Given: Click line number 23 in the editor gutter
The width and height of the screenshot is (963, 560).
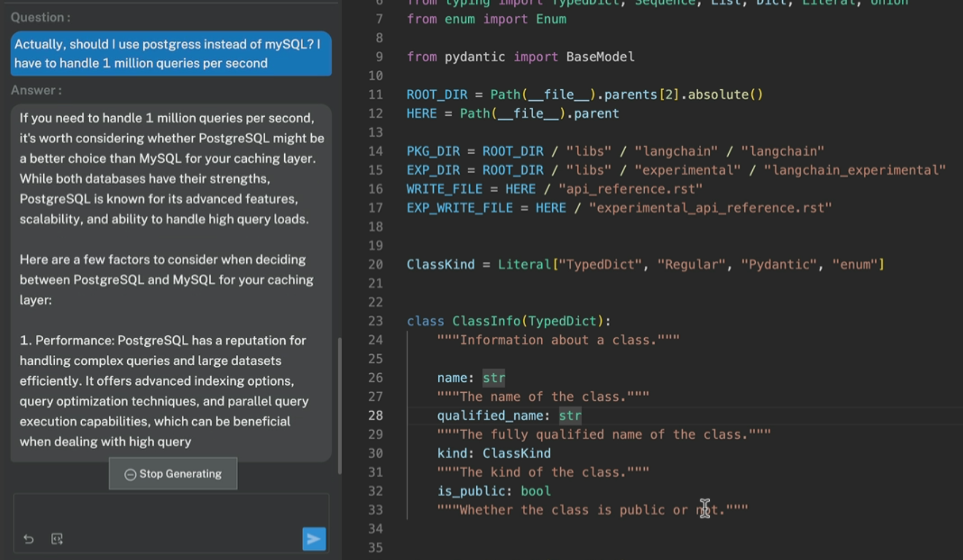Looking at the screenshot, I should click(376, 321).
